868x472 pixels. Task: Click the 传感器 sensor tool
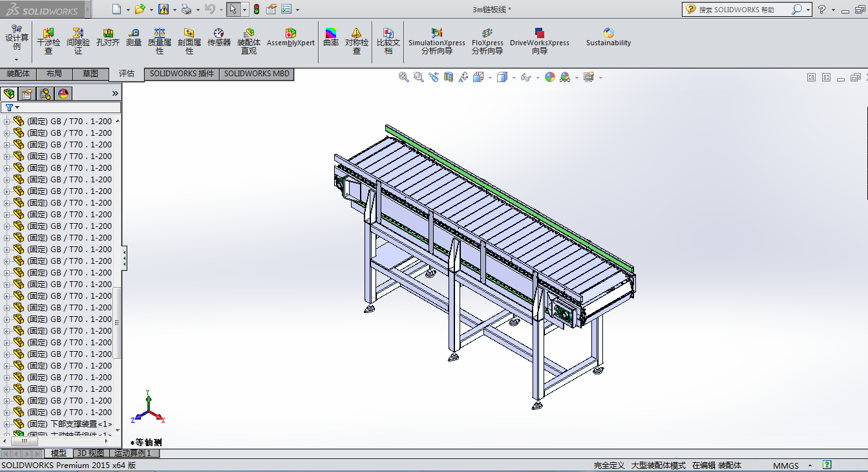click(218, 38)
